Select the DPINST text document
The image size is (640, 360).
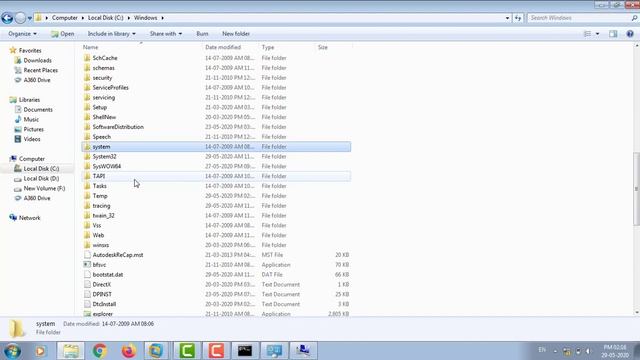(102, 294)
